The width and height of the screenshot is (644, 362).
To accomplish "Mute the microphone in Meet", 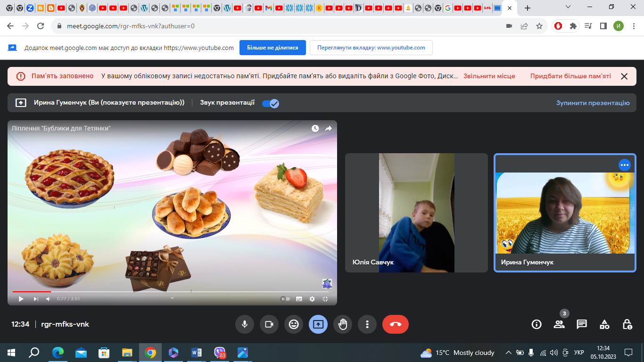I will tap(245, 324).
